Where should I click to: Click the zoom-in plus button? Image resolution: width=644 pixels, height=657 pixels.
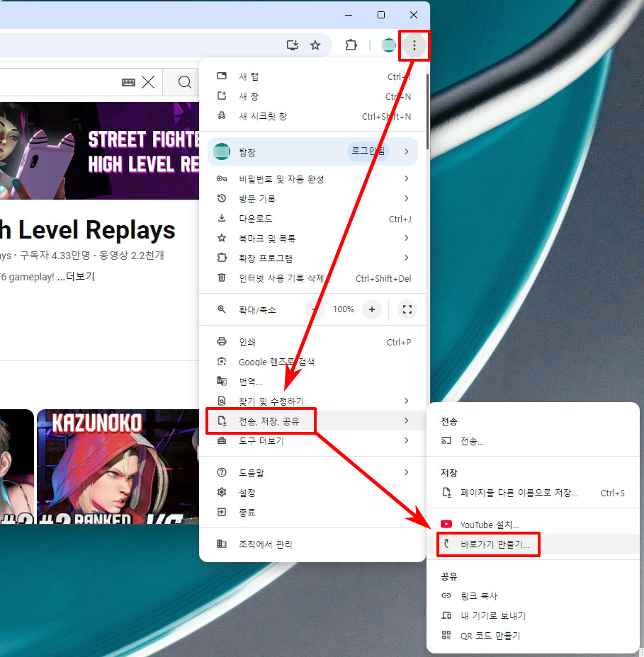tap(371, 309)
